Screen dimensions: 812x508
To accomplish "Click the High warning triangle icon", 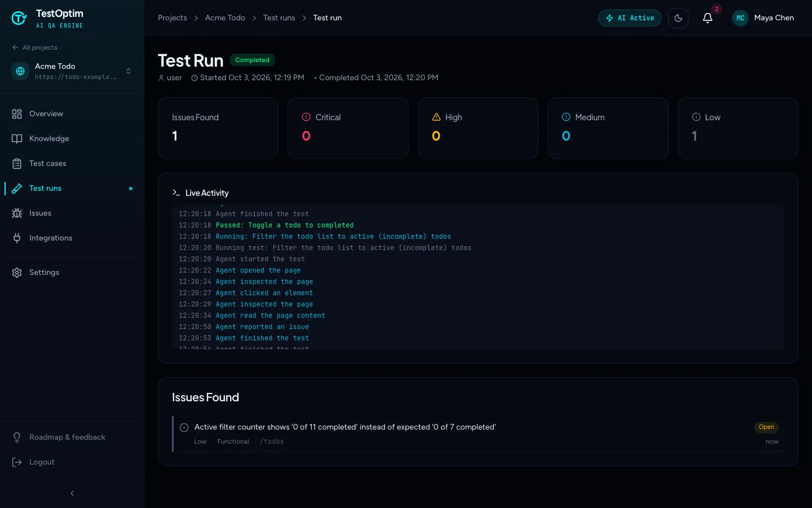I will point(436,117).
